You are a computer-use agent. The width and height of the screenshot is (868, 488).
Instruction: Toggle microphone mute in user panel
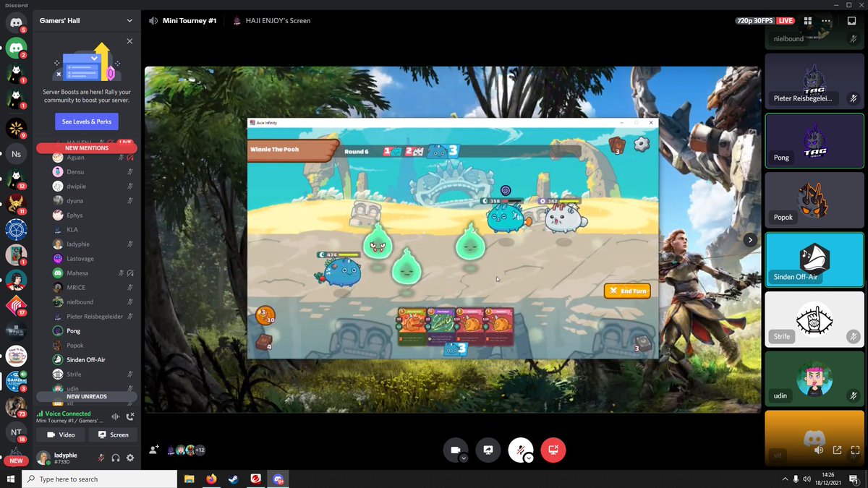point(101,458)
